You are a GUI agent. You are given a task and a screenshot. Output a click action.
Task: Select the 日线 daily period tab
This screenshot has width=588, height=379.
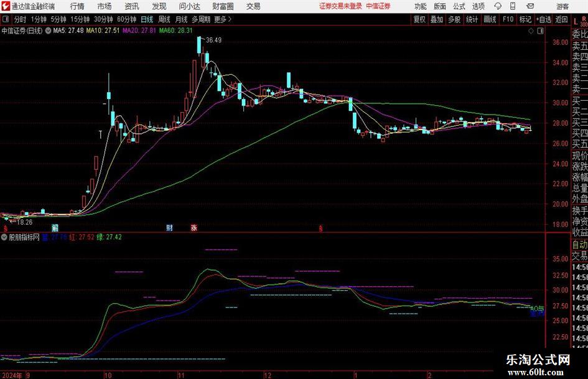[x=147, y=19]
